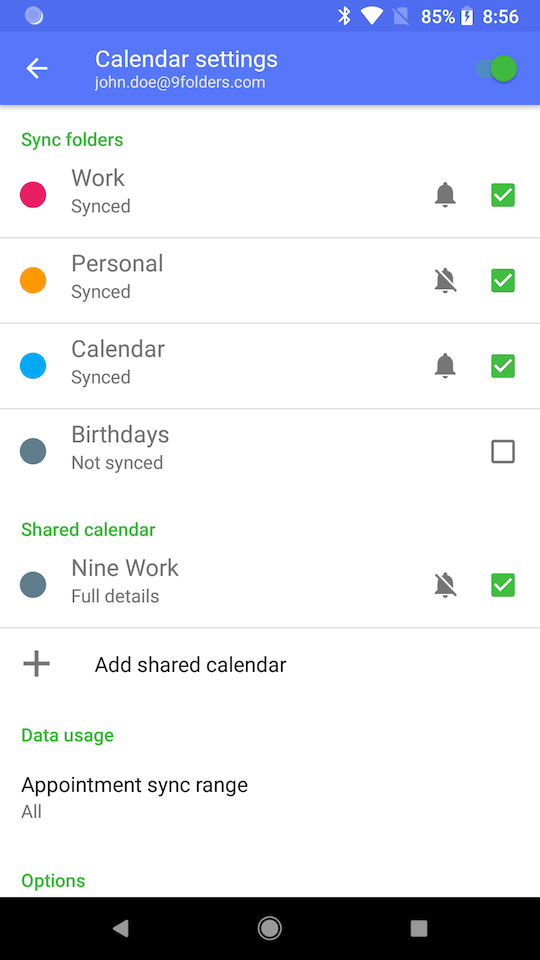Uncheck the Work folder sync checkbox

click(x=503, y=195)
